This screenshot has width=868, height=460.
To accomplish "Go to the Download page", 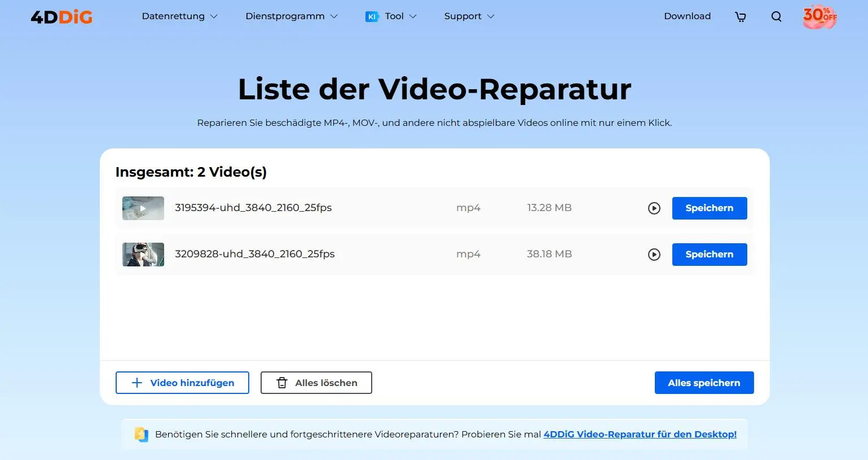I will click(687, 16).
